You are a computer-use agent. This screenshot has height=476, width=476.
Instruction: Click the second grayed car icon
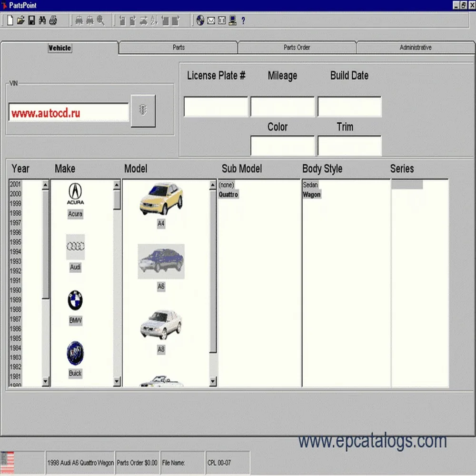pyautogui.click(x=90, y=20)
